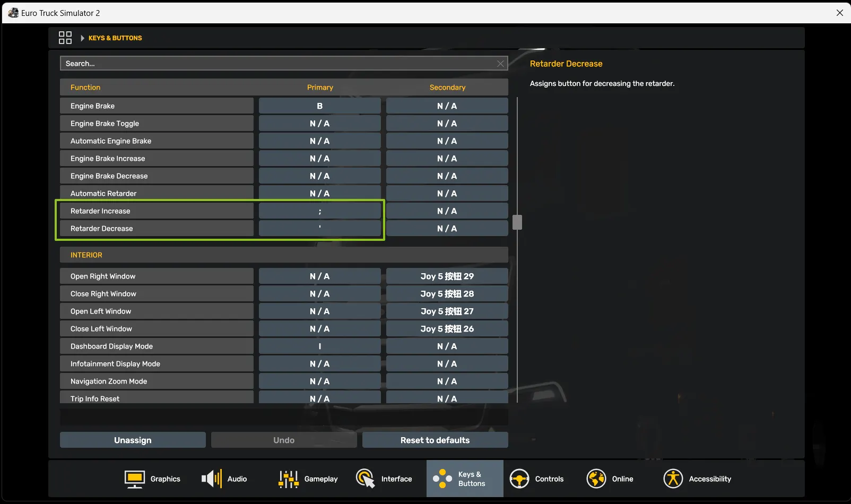This screenshot has height=504, width=851.
Task: Switch to the Graphics tab
Action: click(x=152, y=479)
